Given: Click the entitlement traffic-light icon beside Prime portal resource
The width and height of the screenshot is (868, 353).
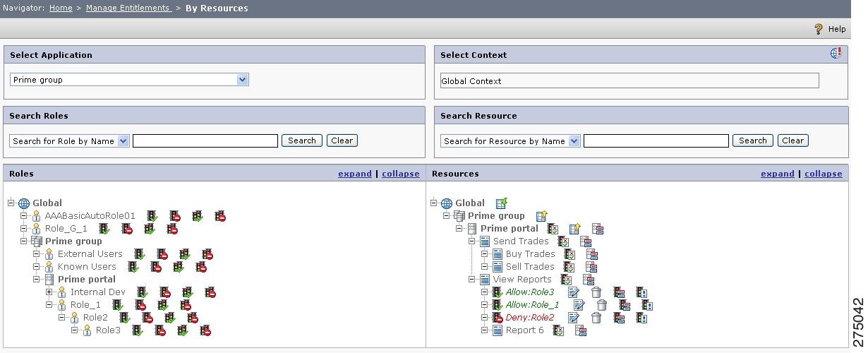Looking at the screenshot, I should (x=553, y=229).
